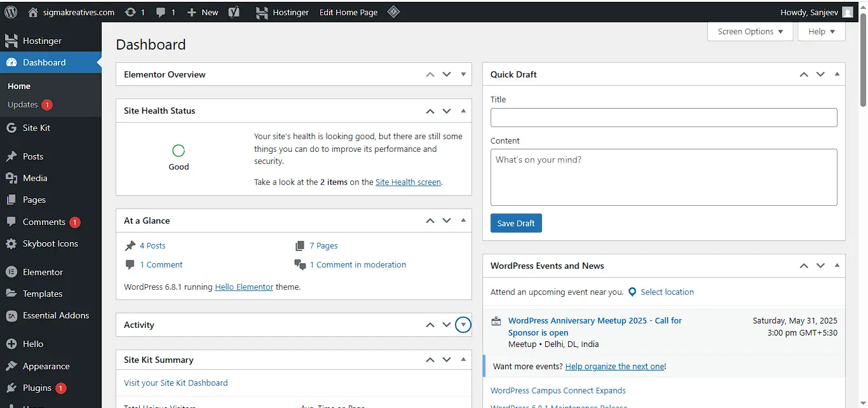The width and height of the screenshot is (868, 408).
Task: Collapse the Quick Draft panel
Action: (x=837, y=74)
